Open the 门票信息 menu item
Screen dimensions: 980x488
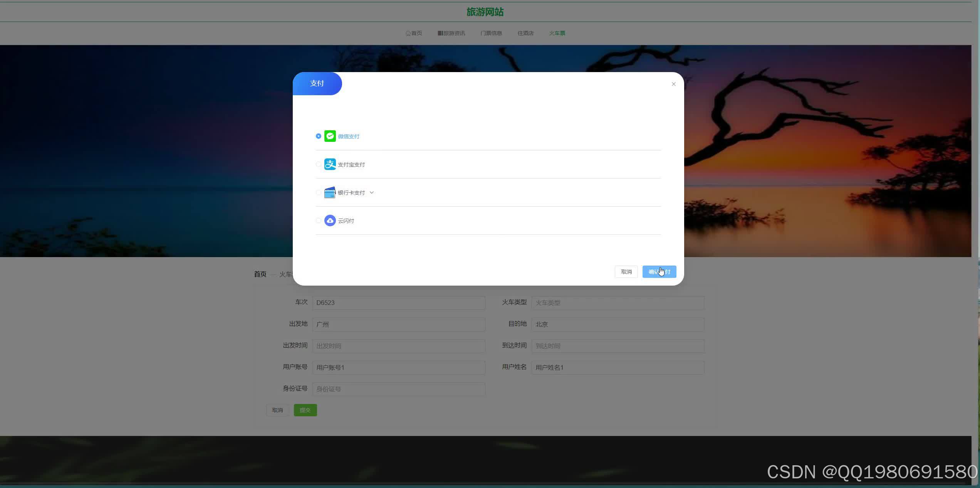[491, 33]
